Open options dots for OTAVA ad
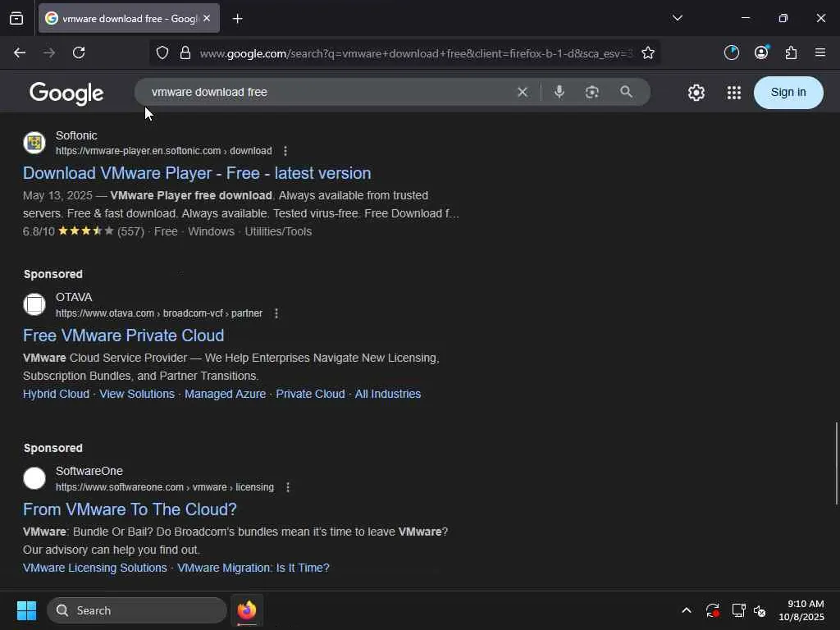This screenshot has width=840, height=630. click(276, 313)
